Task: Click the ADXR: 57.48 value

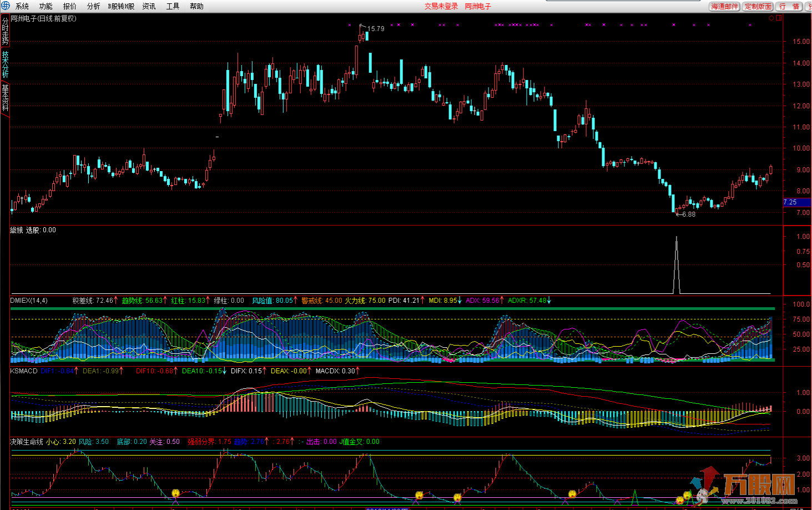Action: tap(527, 301)
